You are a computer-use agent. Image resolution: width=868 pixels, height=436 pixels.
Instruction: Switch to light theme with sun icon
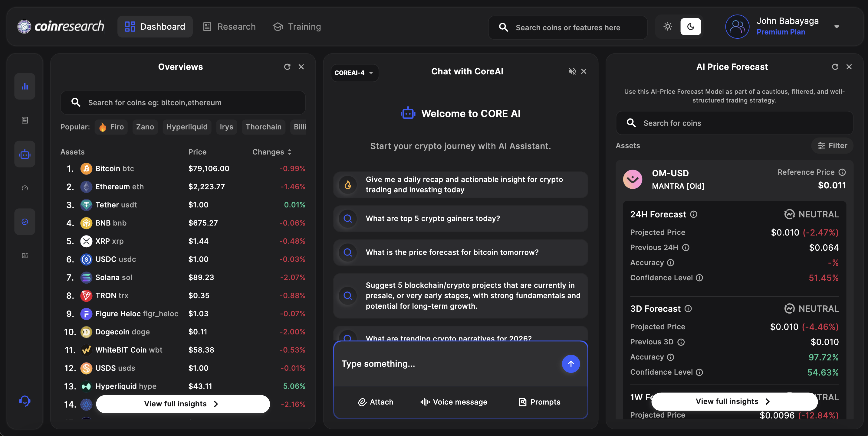point(668,27)
